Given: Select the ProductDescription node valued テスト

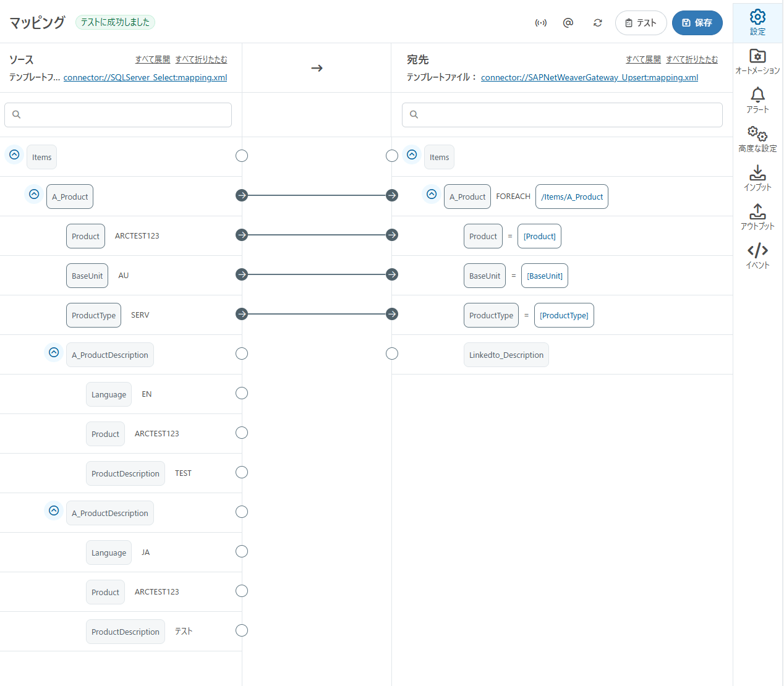Looking at the screenshot, I should pos(126,632).
